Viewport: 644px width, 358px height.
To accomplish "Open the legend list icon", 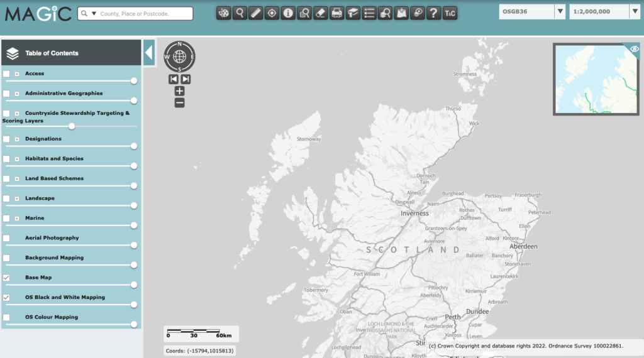I will (369, 13).
